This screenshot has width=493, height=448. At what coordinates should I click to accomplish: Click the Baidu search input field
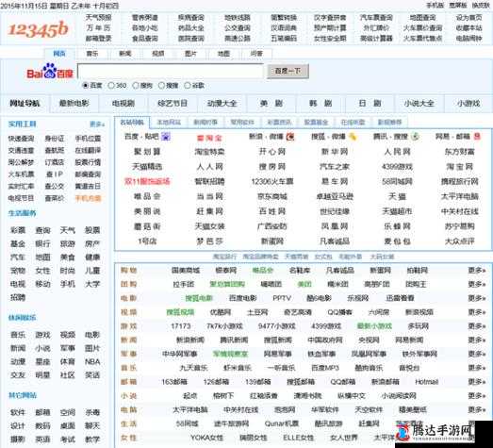[170, 71]
